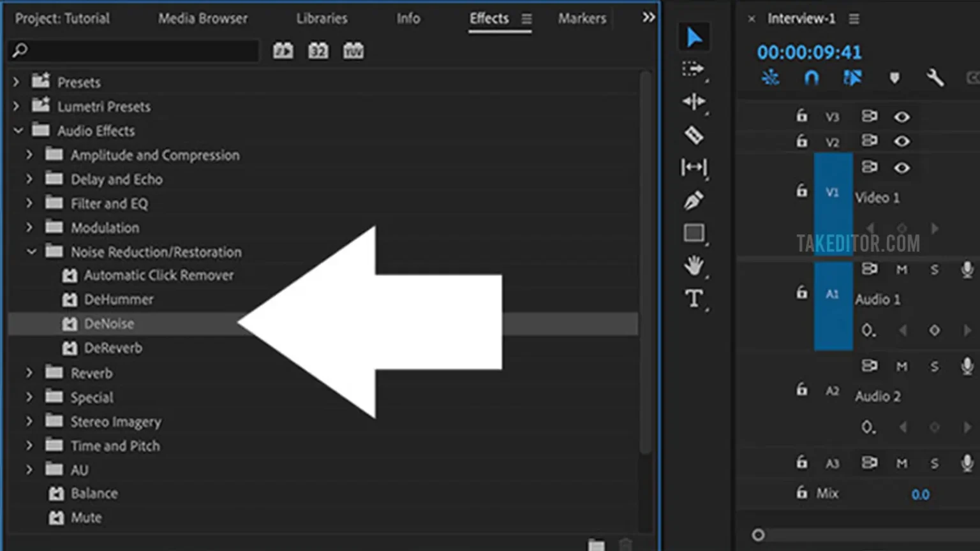Collapse the Noise Reduction/Restoration folder
This screenshot has height=551, width=980.
tap(31, 252)
